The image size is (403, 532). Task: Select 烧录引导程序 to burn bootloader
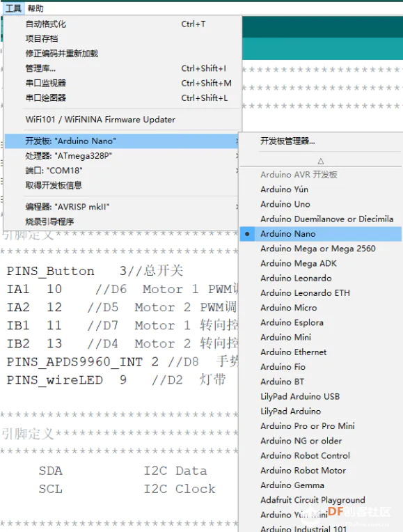[123, 221]
